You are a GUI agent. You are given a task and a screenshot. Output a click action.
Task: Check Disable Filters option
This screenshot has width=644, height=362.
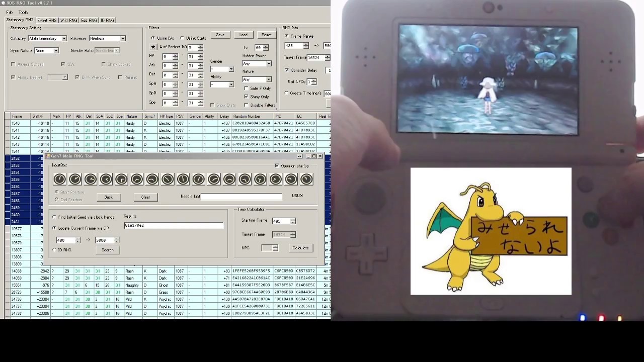(x=260, y=105)
